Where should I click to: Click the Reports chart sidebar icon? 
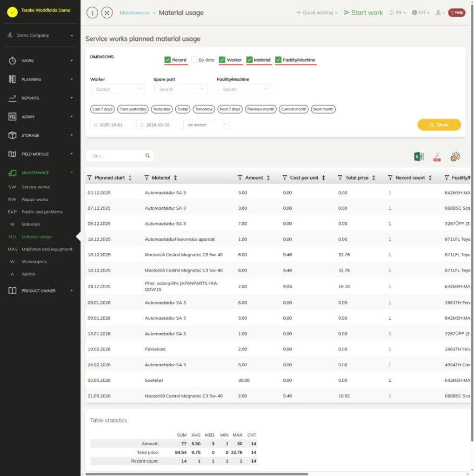12,98
